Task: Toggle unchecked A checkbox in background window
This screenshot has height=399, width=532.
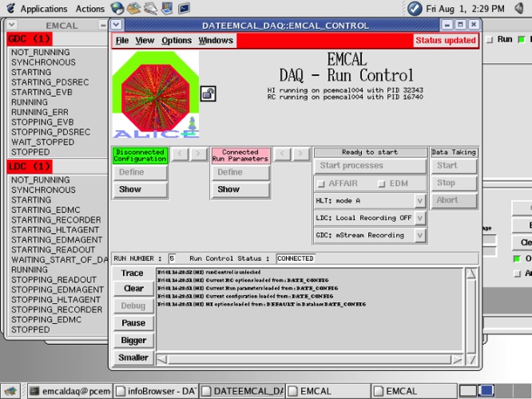Action: [517, 273]
